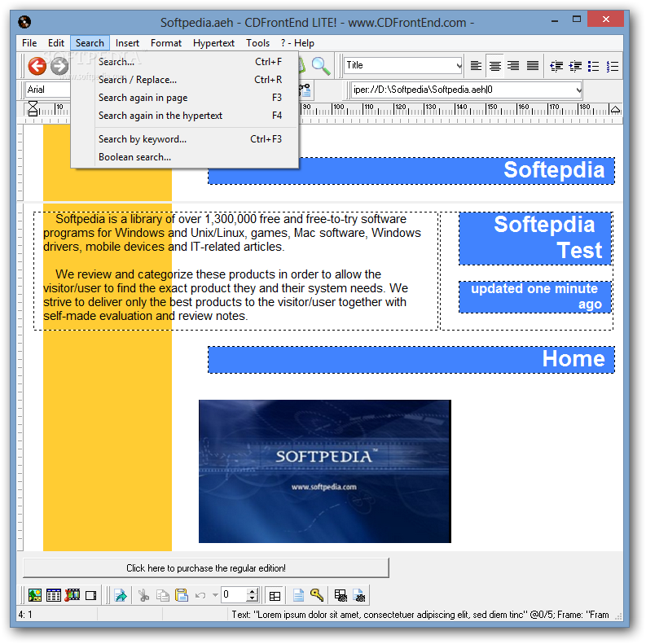
Task: Justify text alignment icon
Action: pos(533,66)
